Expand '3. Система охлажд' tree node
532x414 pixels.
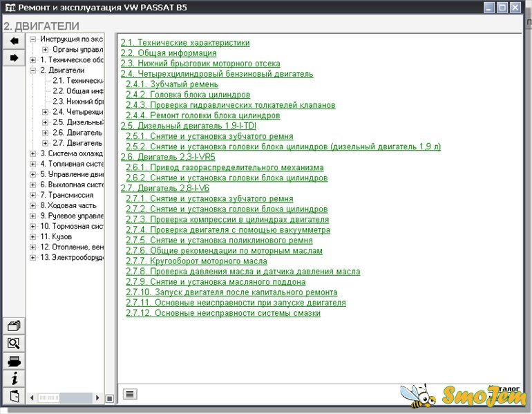click(33, 153)
